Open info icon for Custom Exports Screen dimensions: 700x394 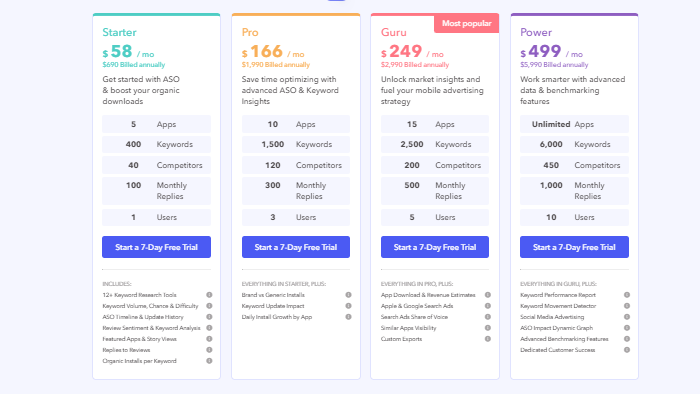pyautogui.click(x=488, y=339)
